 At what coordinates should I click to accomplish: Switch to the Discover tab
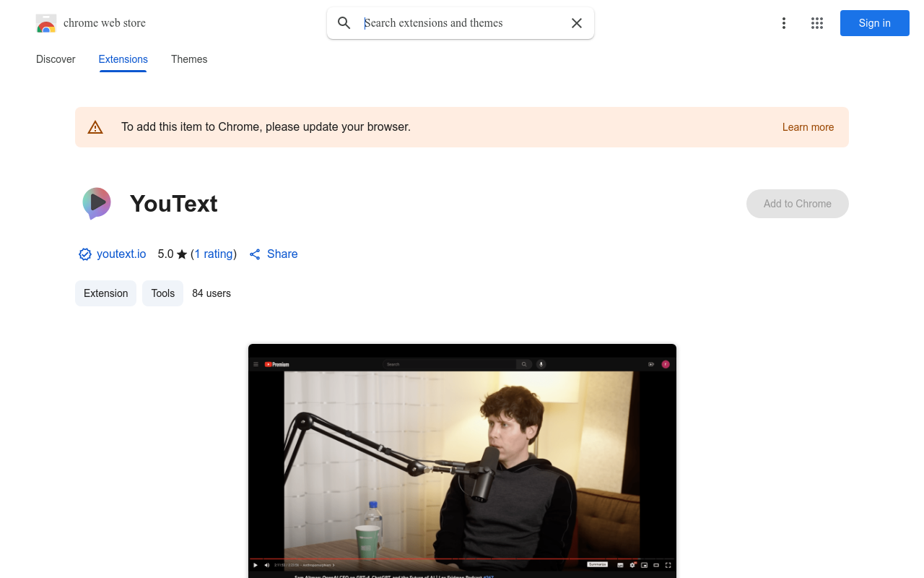56,59
